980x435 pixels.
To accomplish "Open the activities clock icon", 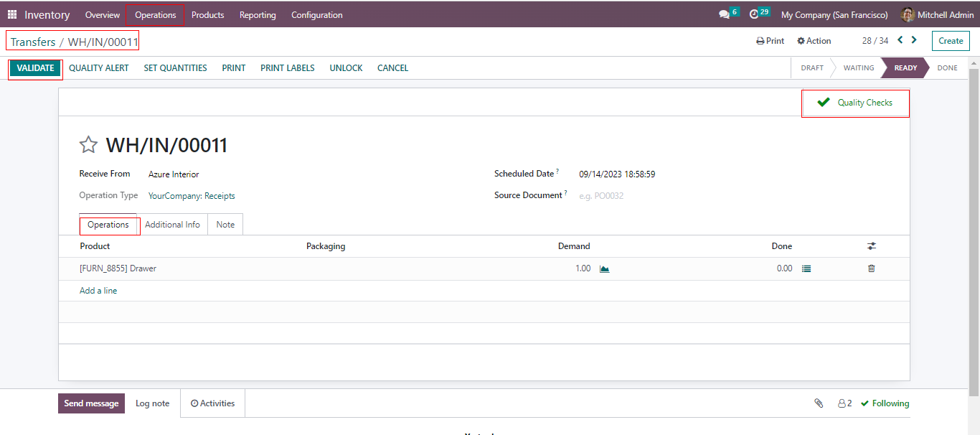I will pyautogui.click(x=754, y=14).
